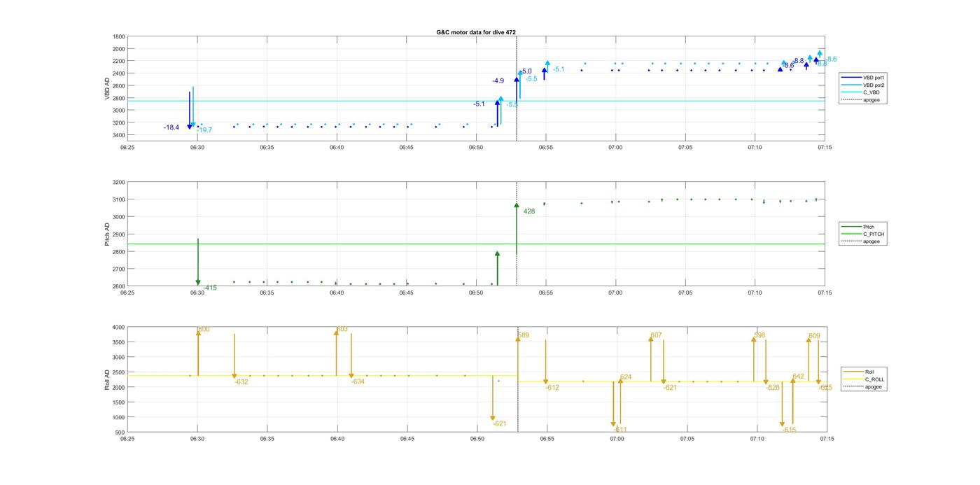Click the '4000' tick on Roll axis
The width and height of the screenshot is (980, 485).
click(119, 328)
